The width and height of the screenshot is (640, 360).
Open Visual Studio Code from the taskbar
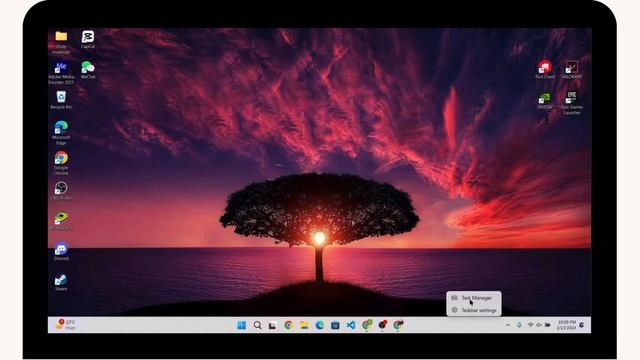point(351,325)
